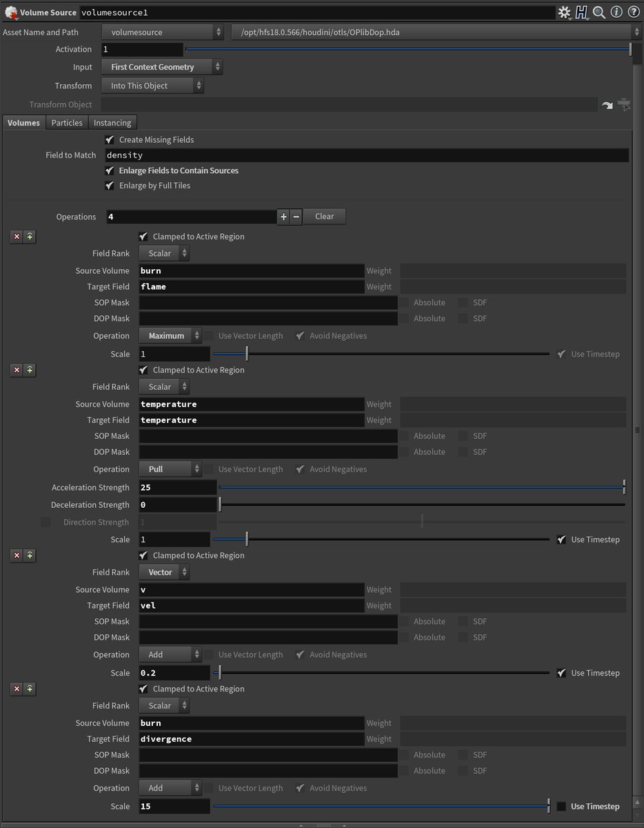Toggle Clamped to Active Region for temperature operation
The width and height of the screenshot is (644, 828).
[143, 370]
